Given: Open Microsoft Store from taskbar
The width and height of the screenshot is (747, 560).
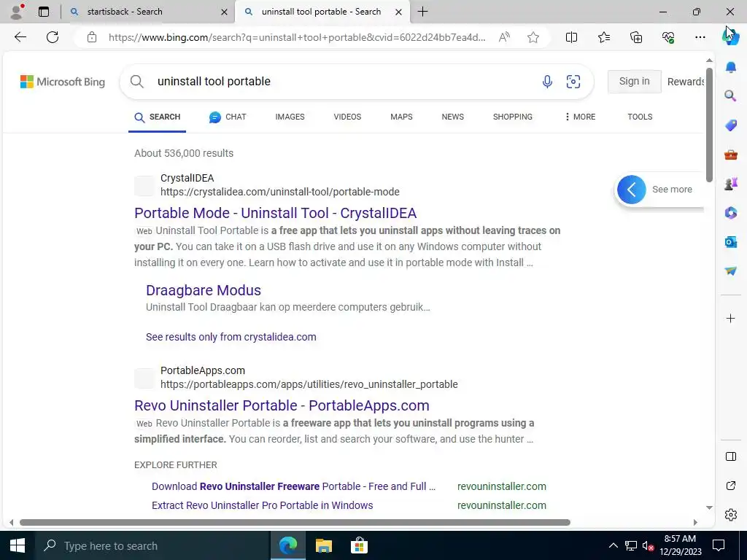Looking at the screenshot, I should 359,545.
